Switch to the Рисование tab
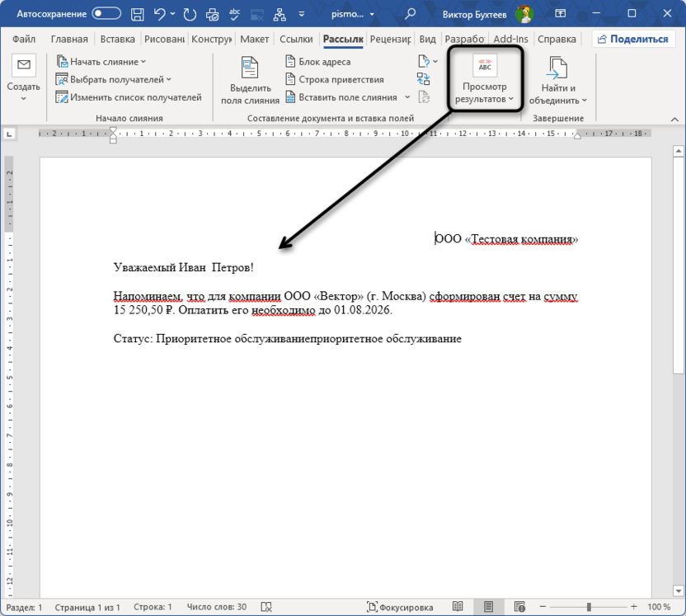 click(x=164, y=40)
